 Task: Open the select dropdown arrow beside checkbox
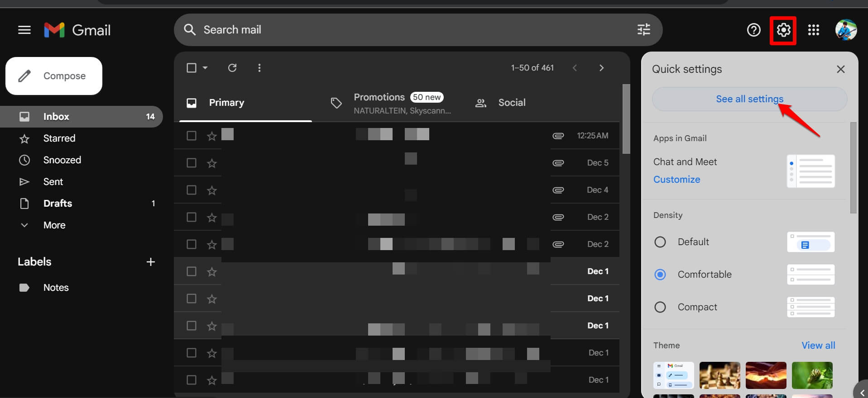pyautogui.click(x=205, y=68)
